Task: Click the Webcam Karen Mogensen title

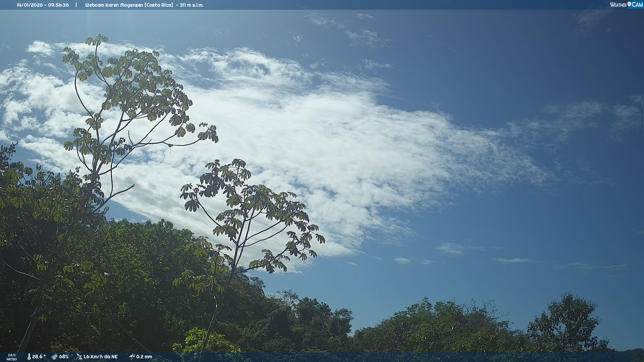Action: (114, 5)
